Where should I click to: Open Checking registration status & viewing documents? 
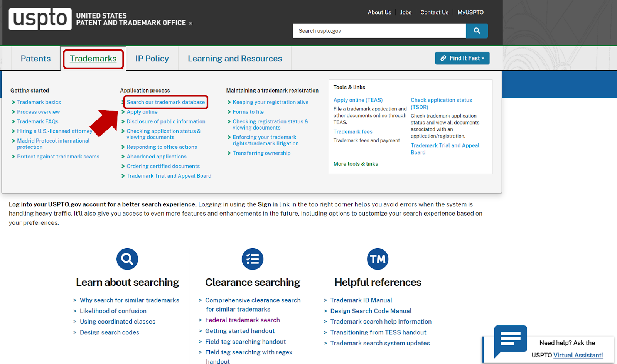click(x=270, y=125)
